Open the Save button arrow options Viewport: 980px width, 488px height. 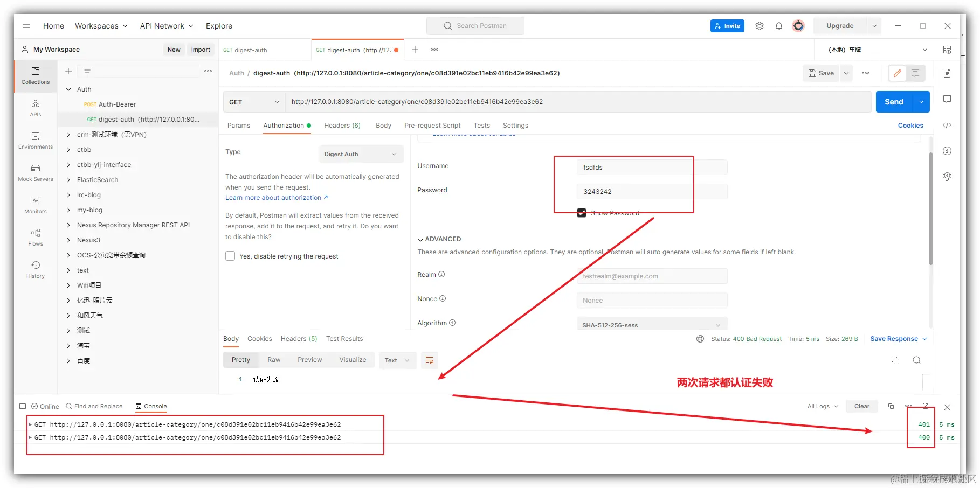click(x=846, y=73)
